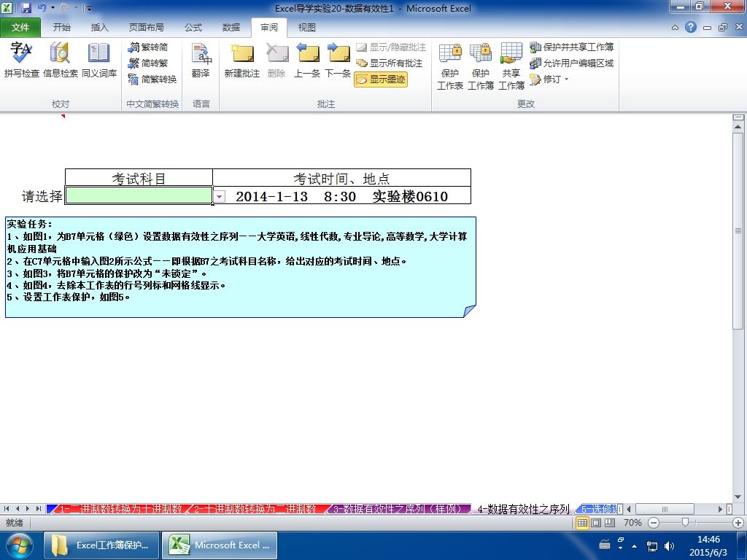Toggle 显示墨迹 ink display
This screenshot has height=560, width=747.
tap(381, 79)
